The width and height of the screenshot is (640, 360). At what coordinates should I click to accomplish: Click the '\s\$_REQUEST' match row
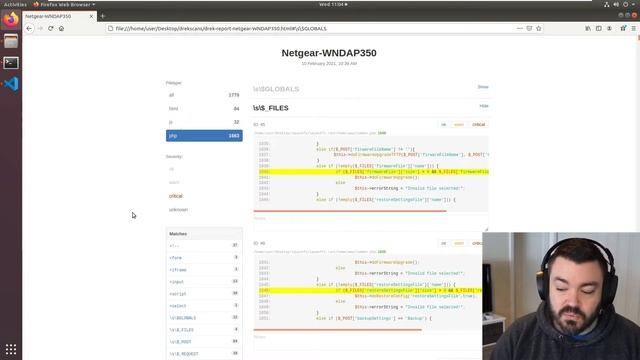click(x=204, y=354)
